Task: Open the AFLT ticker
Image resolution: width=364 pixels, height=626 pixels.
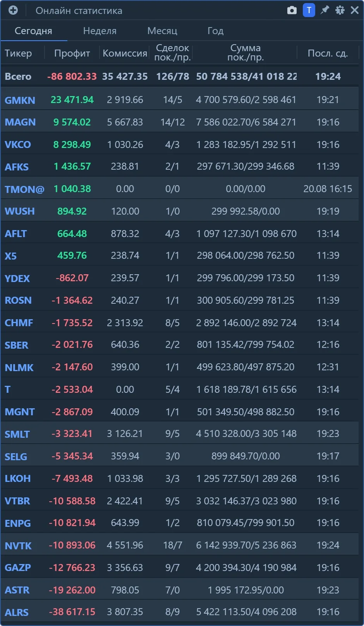Action: click(x=16, y=234)
